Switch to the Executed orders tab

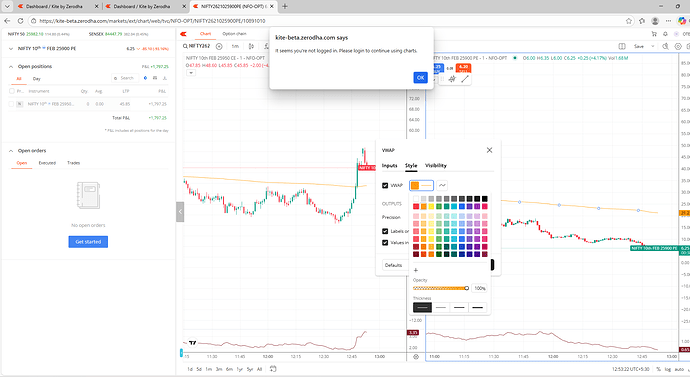(47, 163)
